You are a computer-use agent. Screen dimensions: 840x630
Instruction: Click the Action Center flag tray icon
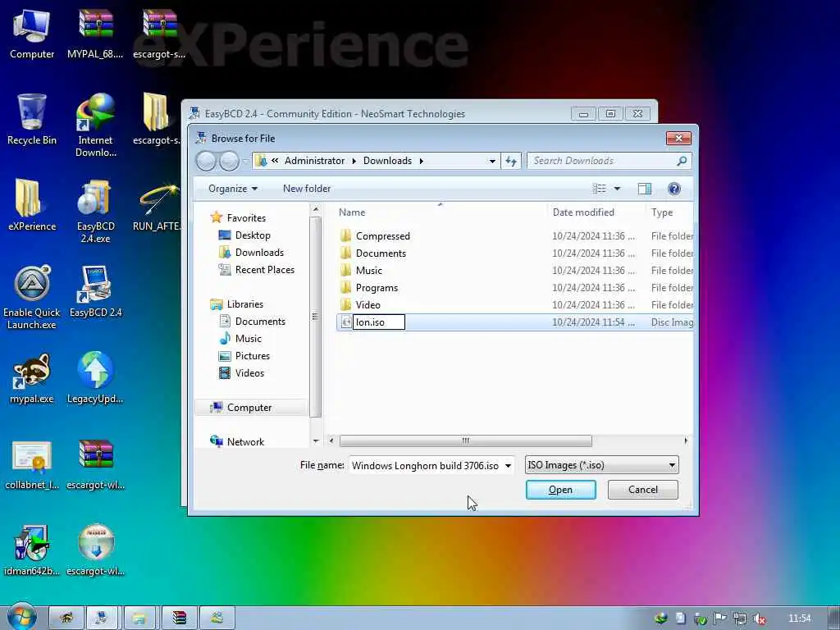coord(720,619)
